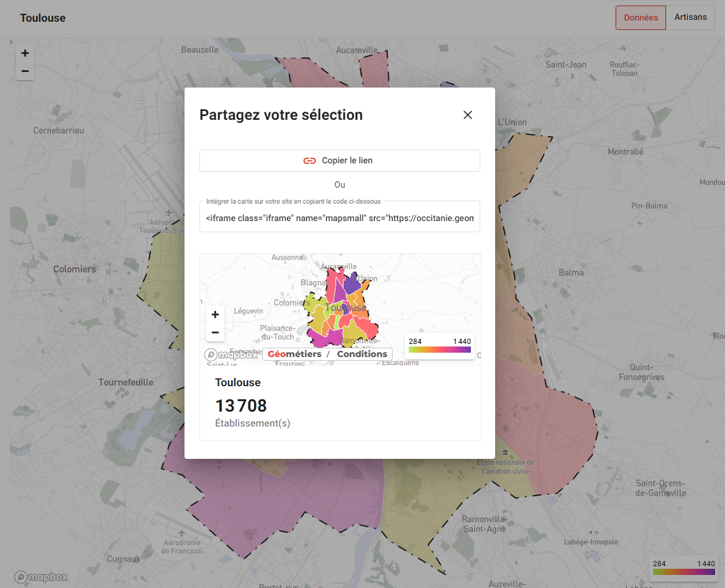Image resolution: width=725 pixels, height=588 pixels.
Task: Close the Partagez votre sélection dialog
Action: point(467,115)
